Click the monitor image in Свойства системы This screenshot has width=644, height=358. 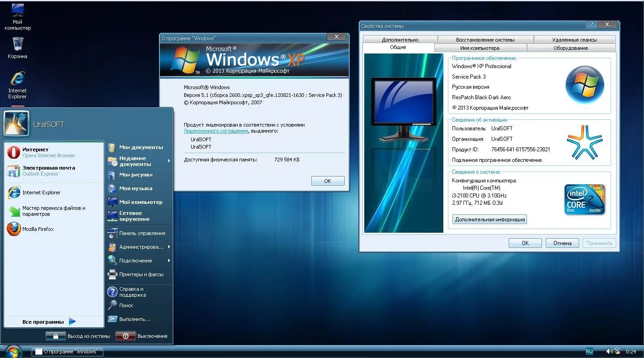tap(404, 109)
